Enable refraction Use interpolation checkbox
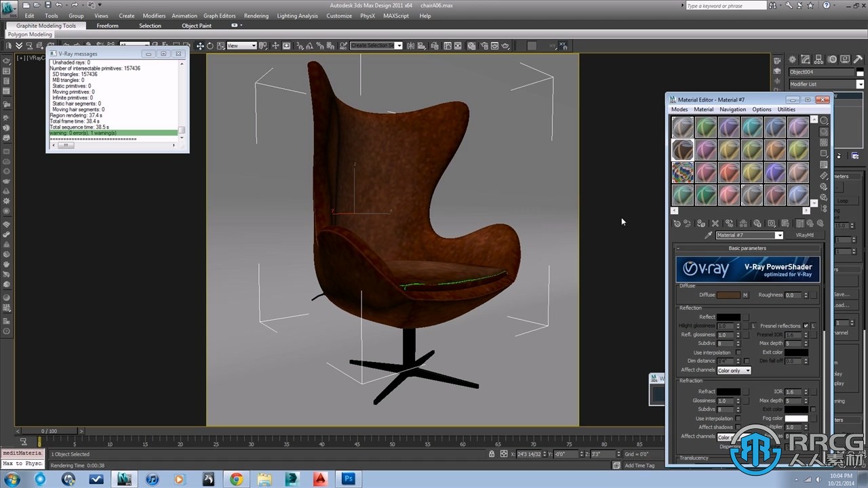 (x=738, y=418)
